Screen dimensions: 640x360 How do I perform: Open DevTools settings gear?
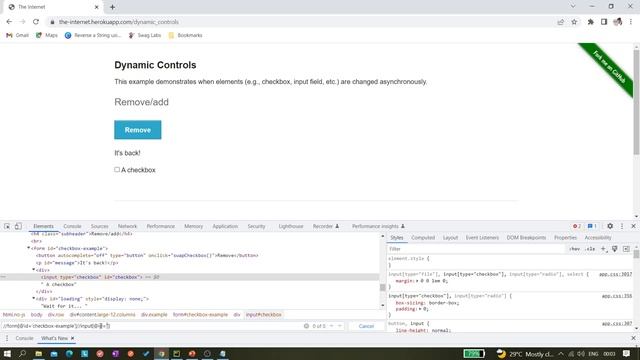pos(610,226)
